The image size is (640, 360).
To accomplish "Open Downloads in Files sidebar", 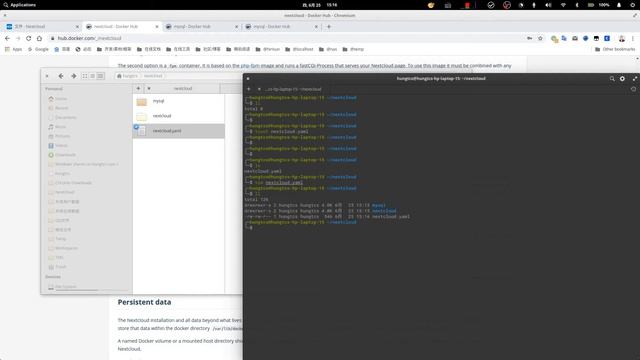I will click(65, 155).
